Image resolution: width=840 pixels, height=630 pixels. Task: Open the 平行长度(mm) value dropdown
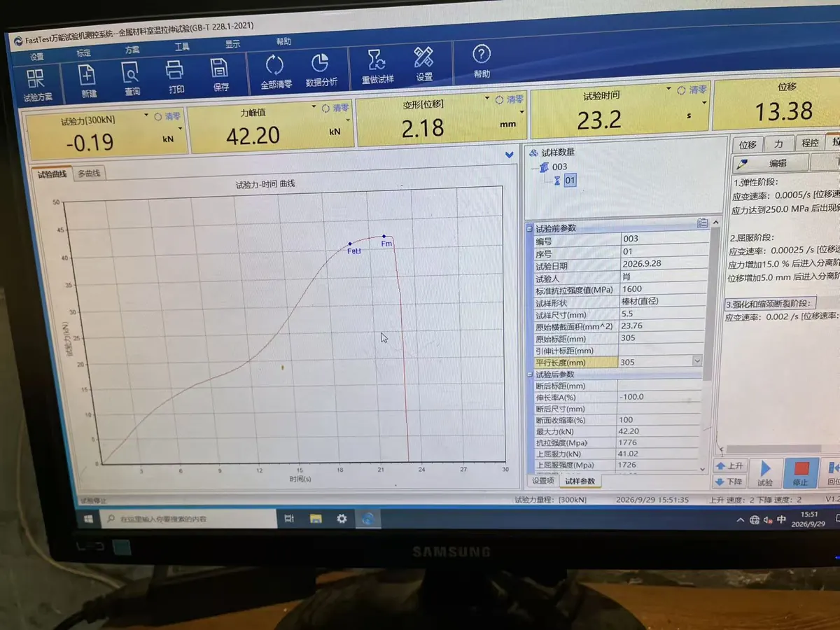[696, 361]
